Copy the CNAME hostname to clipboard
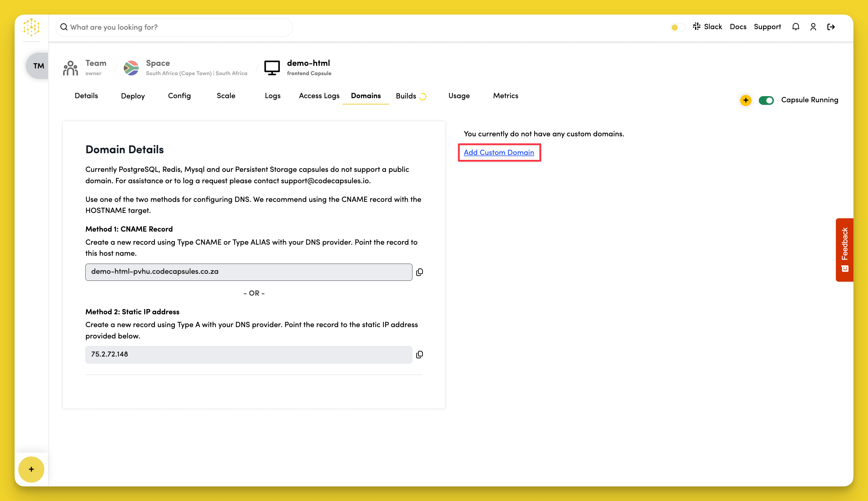Image resolution: width=868 pixels, height=501 pixels. 420,272
